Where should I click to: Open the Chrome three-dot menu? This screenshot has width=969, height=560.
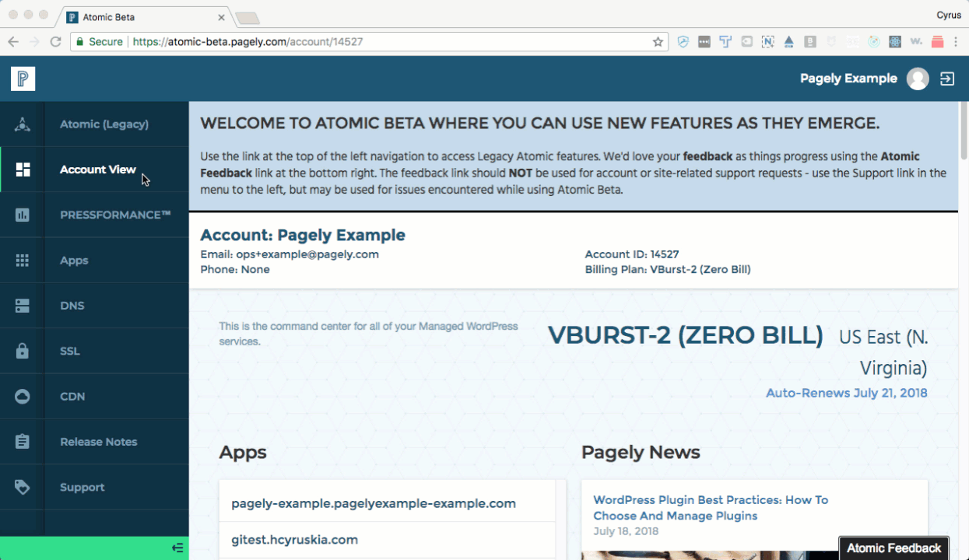coord(957,42)
